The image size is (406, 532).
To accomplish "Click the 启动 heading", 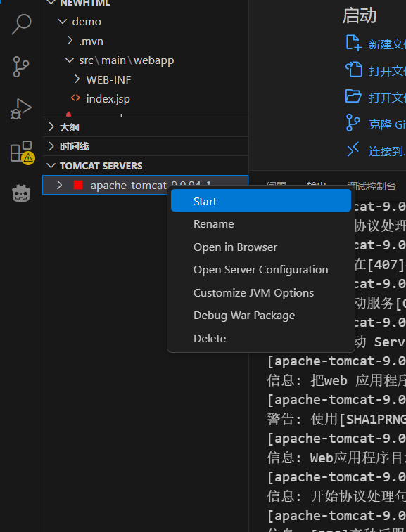I will [x=360, y=15].
